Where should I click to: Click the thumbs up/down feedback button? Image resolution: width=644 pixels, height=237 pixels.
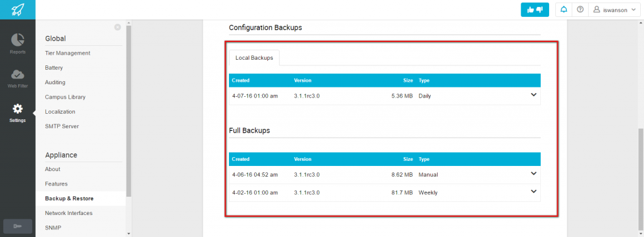(x=535, y=10)
